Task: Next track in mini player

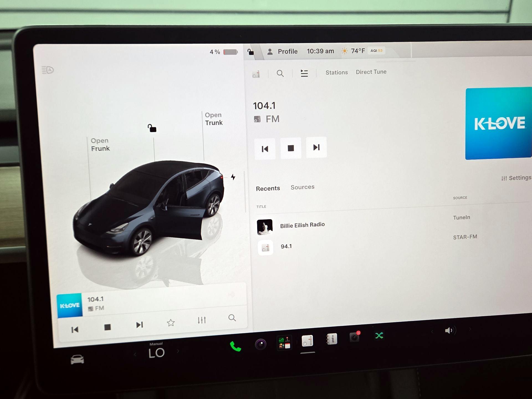Action: click(140, 325)
